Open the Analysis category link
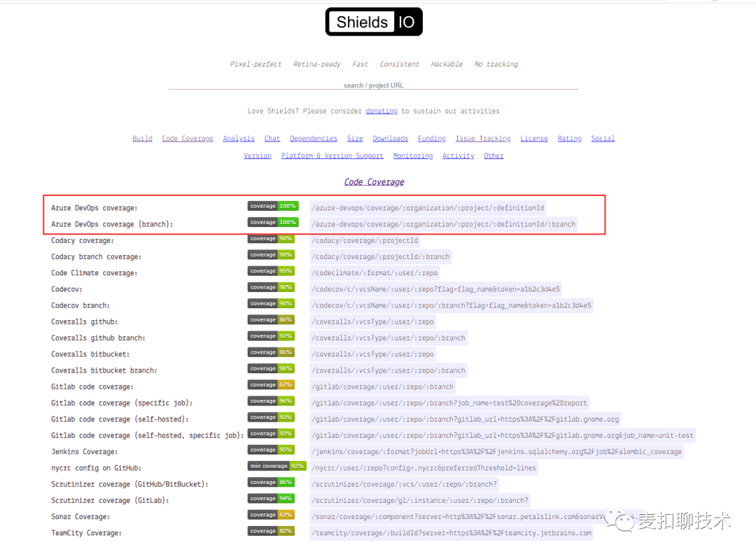Screen dimensions: 756x554 239,139
